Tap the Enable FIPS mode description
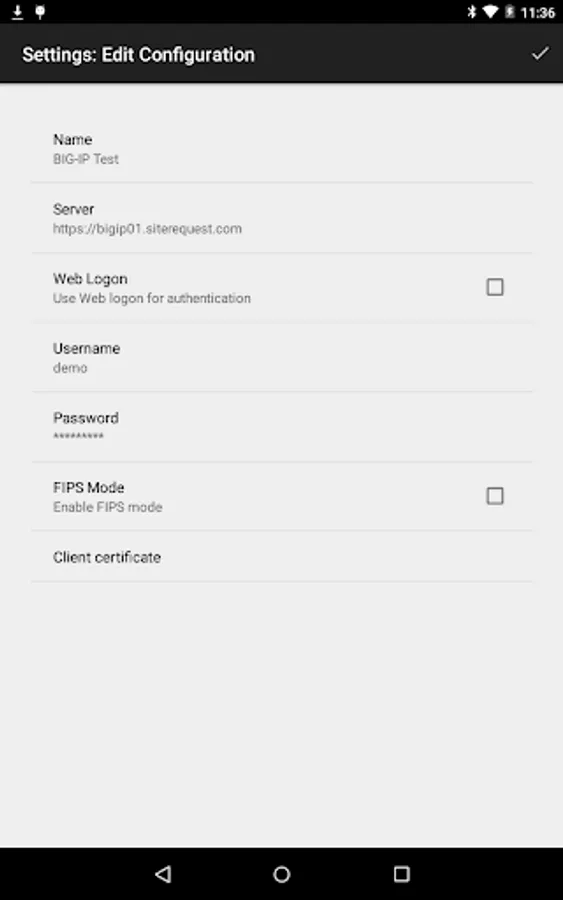 coord(108,507)
